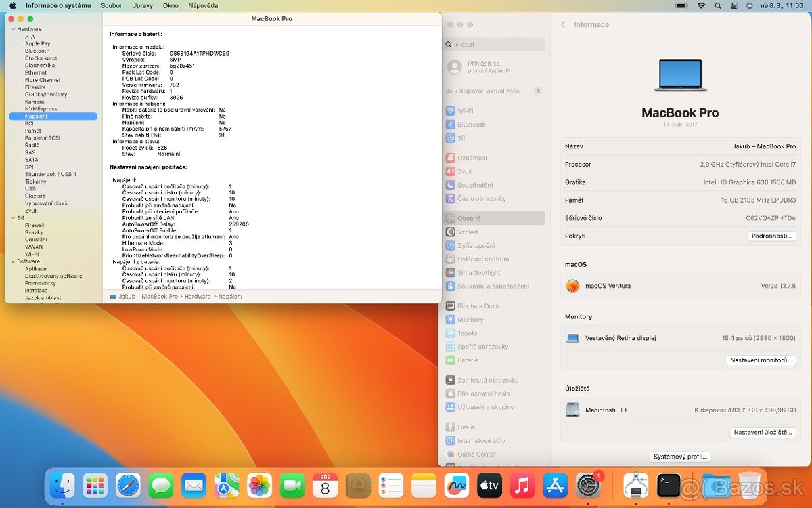The width and height of the screenshot is (812, 508).
Task: Click the Hledat search field in System Settings
Action: [494, 44]
